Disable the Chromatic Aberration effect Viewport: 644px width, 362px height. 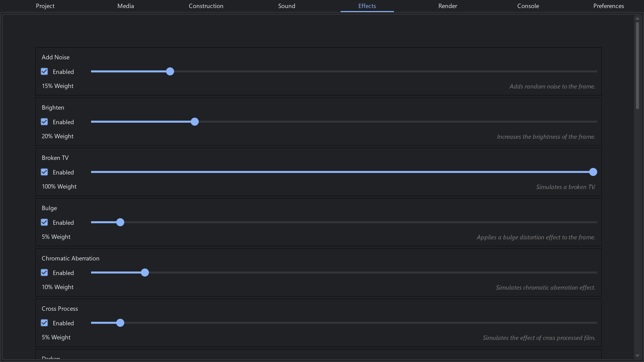(44, 273)
